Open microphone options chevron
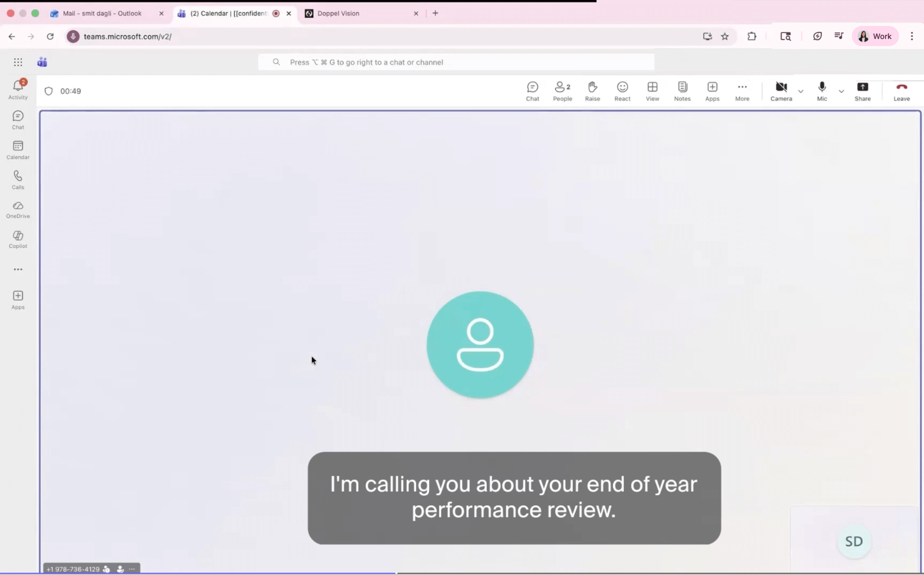This screenshot has height=575, width=924. [841, 92]
